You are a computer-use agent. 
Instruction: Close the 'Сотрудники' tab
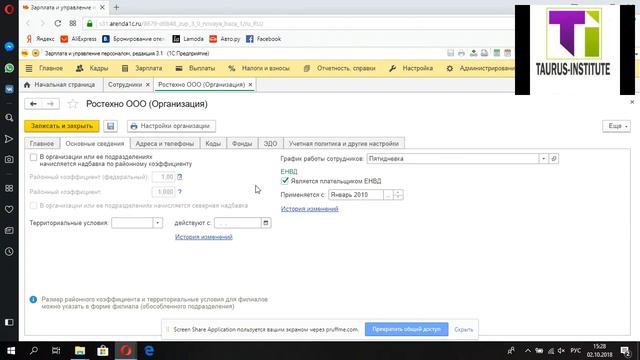(x=148, y=85)
